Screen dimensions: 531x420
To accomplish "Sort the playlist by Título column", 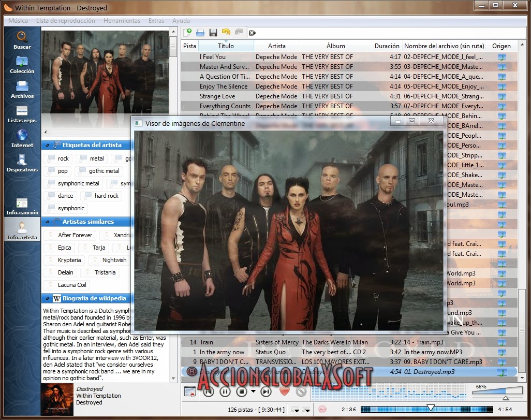I will (x=226, y=46).
